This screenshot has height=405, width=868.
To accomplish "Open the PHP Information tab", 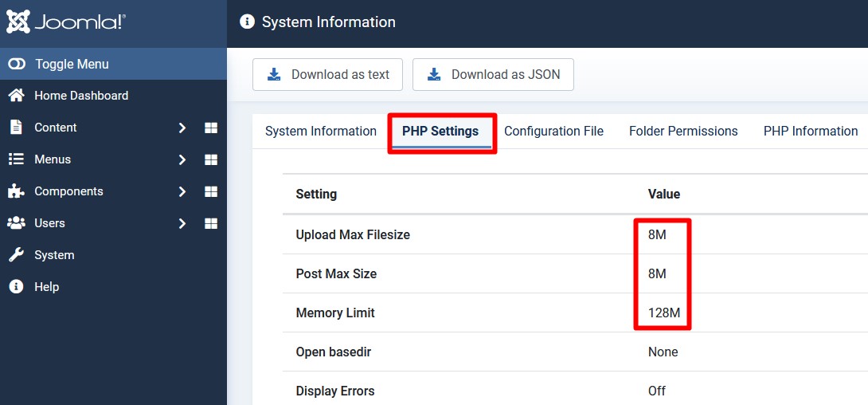I will tap(811, 132).
